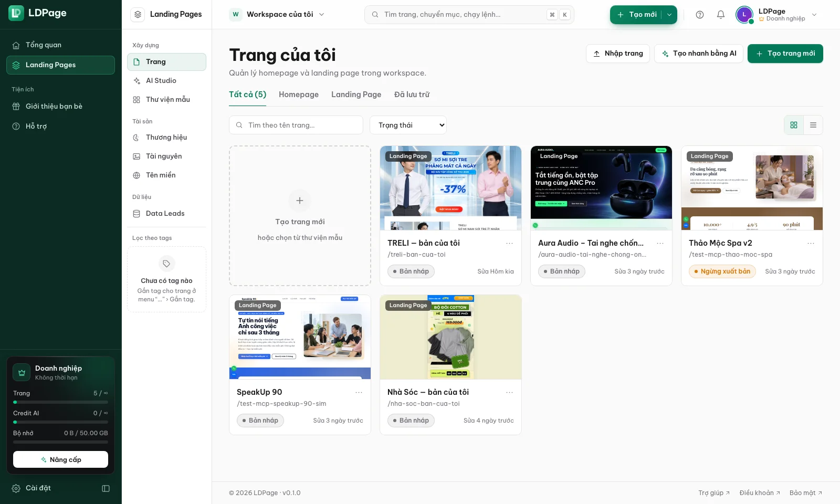Screen dimensions: 840x504
Task: Expand the LDPage account menu chevron
Action: [x=814, y=15]
